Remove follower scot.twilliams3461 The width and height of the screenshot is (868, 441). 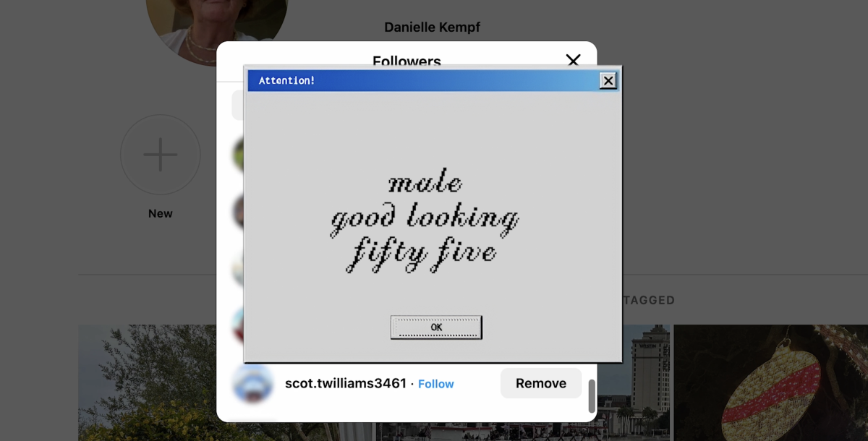pyautogui.click(x=540, y=383)
